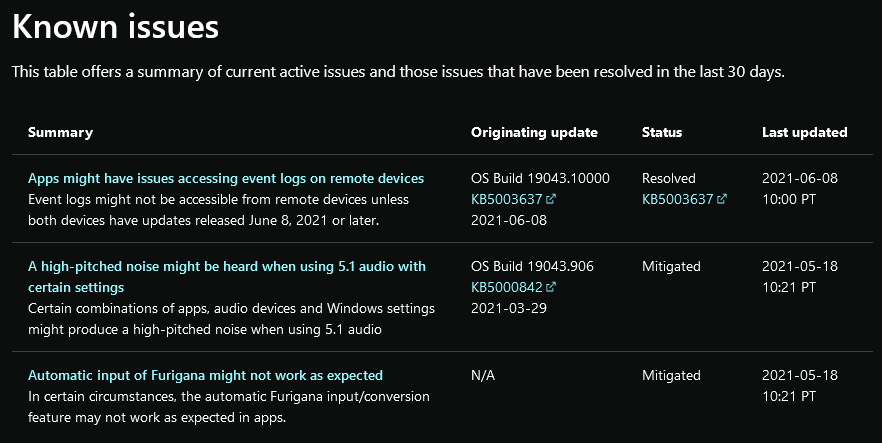882x443 pixels.
Task: Click the Originating update column header
Action: click(x=534, y=133)
